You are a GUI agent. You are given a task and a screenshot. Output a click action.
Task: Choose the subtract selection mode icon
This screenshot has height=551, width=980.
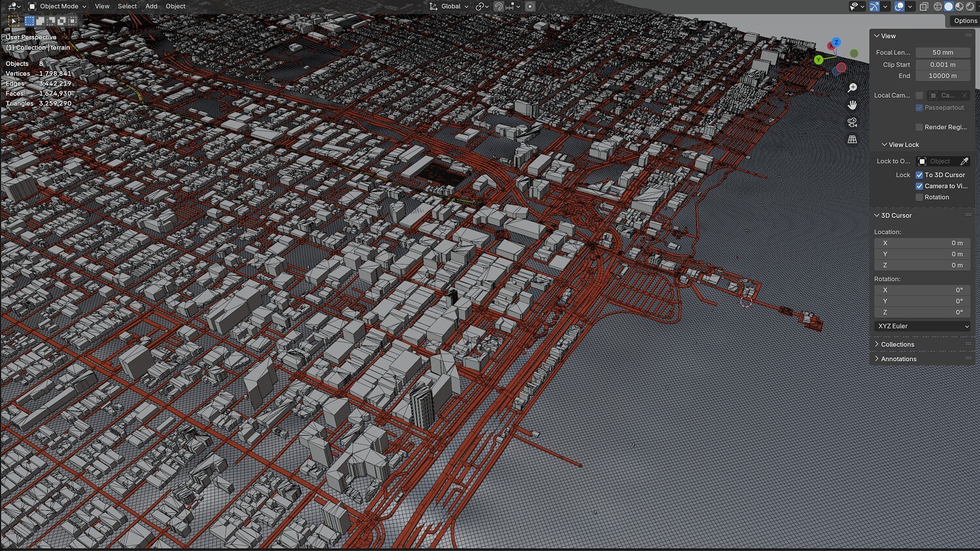click(51, 21)
